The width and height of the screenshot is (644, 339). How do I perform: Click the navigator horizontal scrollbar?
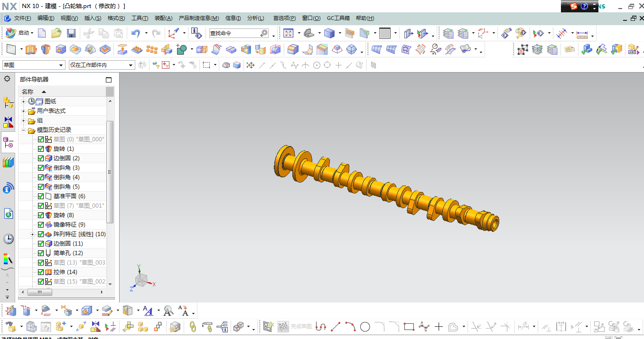[40, 292]
